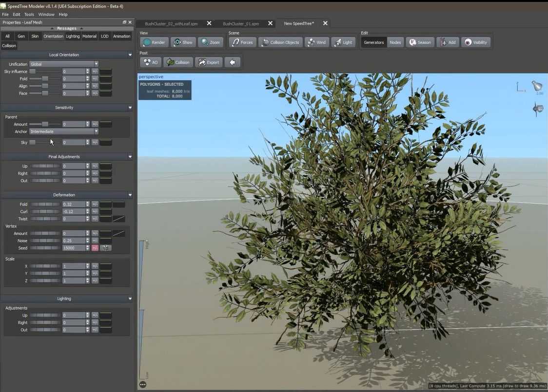This screenshot has height=392, width=548.
Task: Collapse the Final Adjustments section
Action: tap(130, 157)
